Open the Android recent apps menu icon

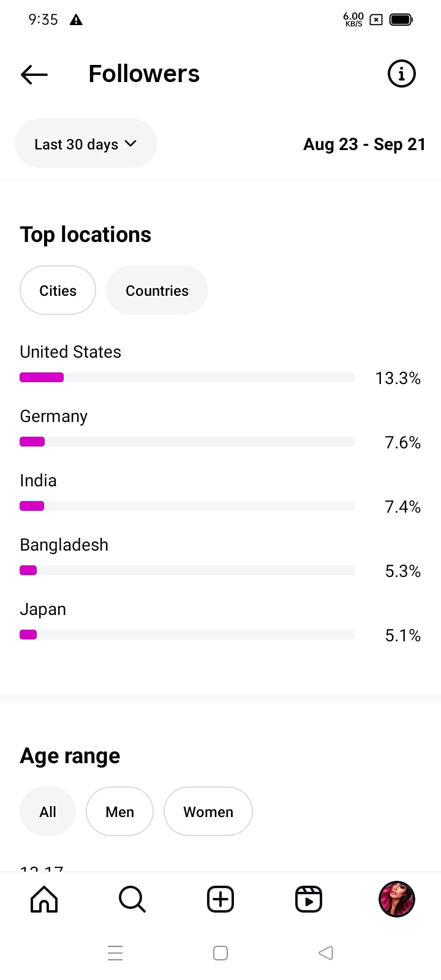click(x=115, y=953)
